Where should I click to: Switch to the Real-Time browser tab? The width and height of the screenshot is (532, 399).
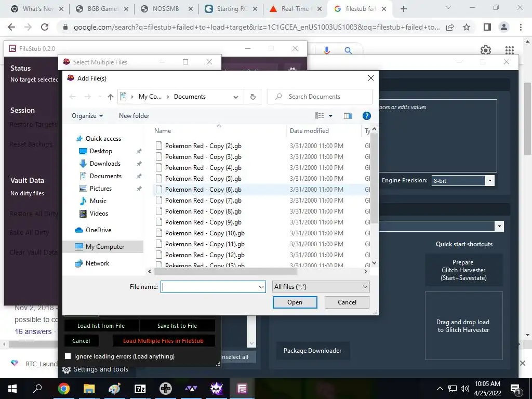[x=295, y=9]
